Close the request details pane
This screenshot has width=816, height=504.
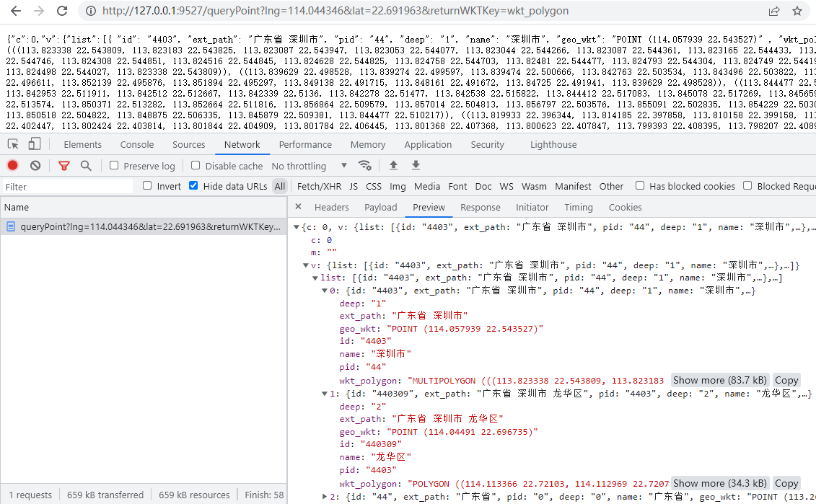(x=298, y=206)
